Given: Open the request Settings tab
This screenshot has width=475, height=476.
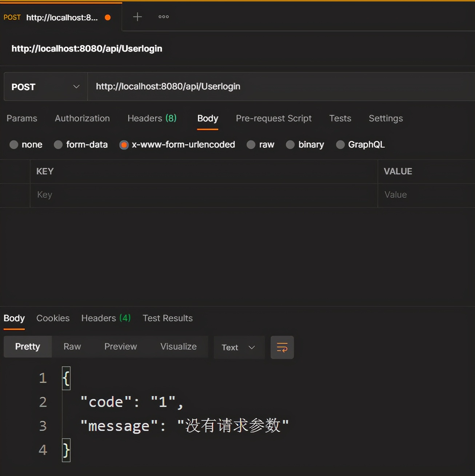Looking at the screenshot, I should click(x=386, y=118).
